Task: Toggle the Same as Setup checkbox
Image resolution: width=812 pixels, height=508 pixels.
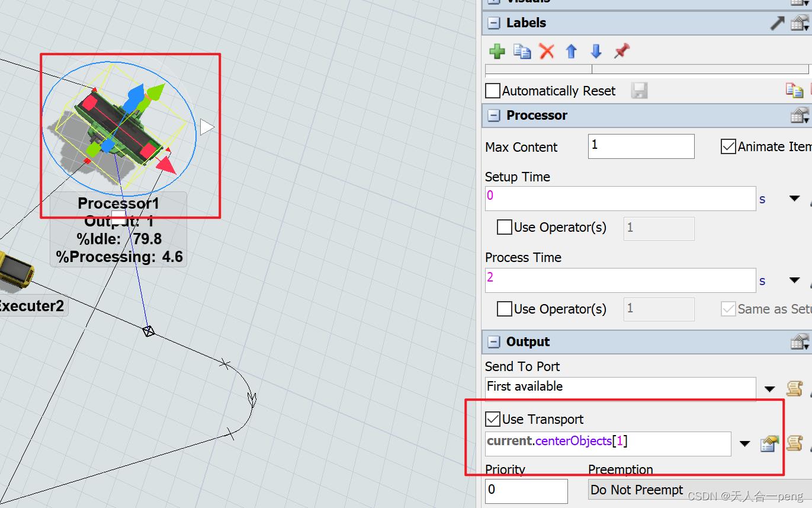Action: [x=728, y=309]
